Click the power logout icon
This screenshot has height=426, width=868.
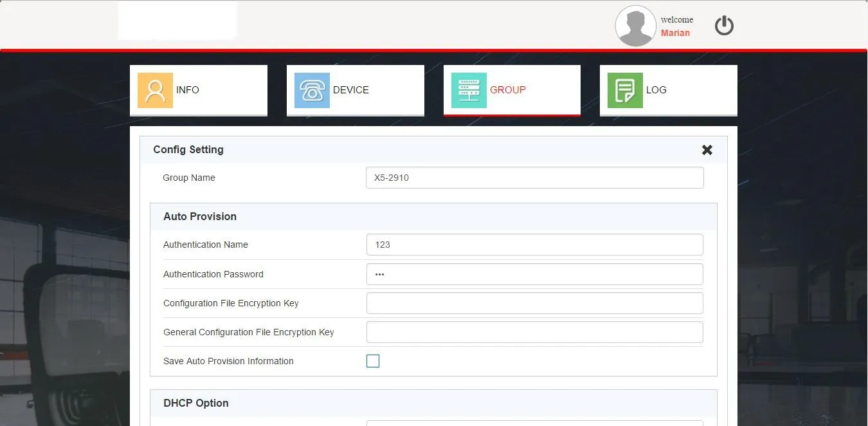coord(724,25)
